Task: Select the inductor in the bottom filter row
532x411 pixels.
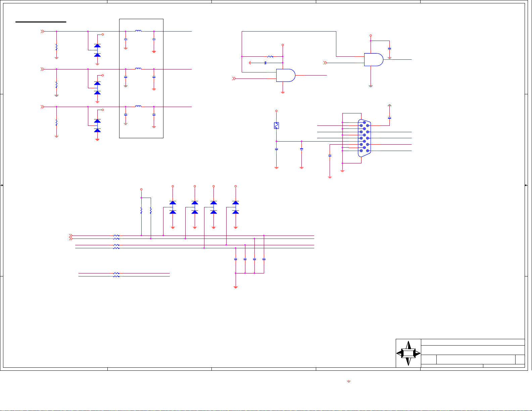Action: (x=138, y=106)
